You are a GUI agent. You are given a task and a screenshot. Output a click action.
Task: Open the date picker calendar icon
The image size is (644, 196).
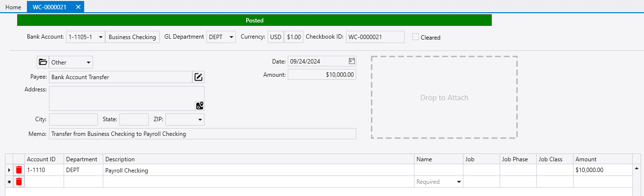(x=351, y=62)
